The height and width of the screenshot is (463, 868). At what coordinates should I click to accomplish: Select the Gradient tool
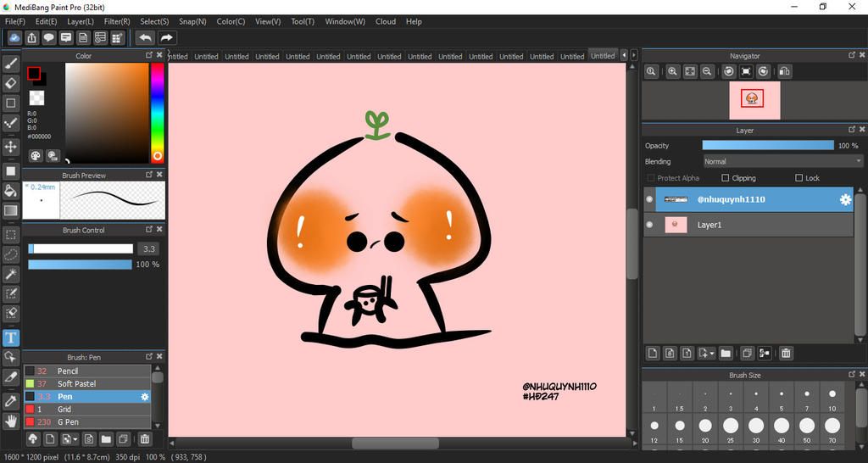coord(10,210)
